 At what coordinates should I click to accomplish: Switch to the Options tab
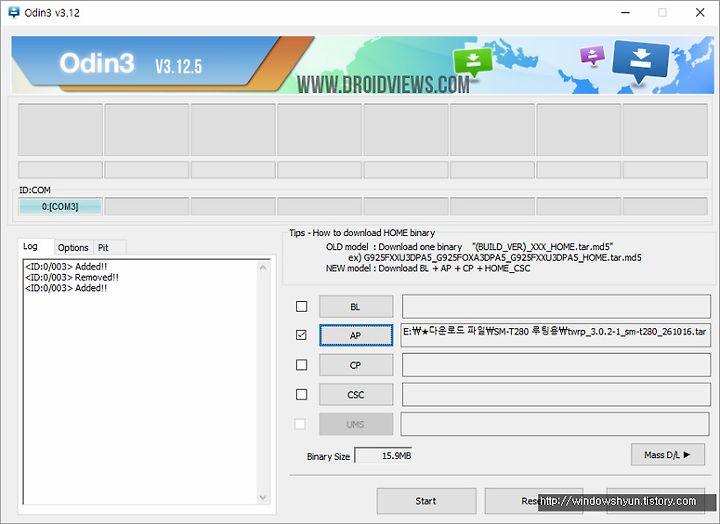click(x=73, y=248)
